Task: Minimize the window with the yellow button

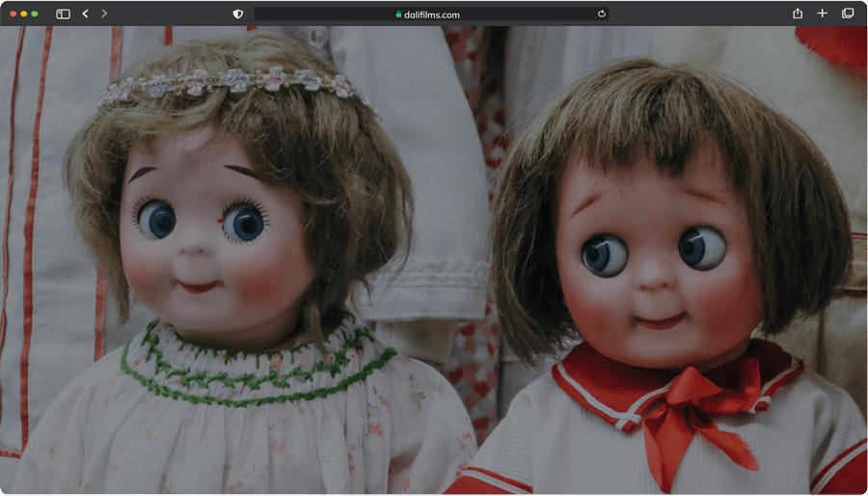Action: click(24, 14)
